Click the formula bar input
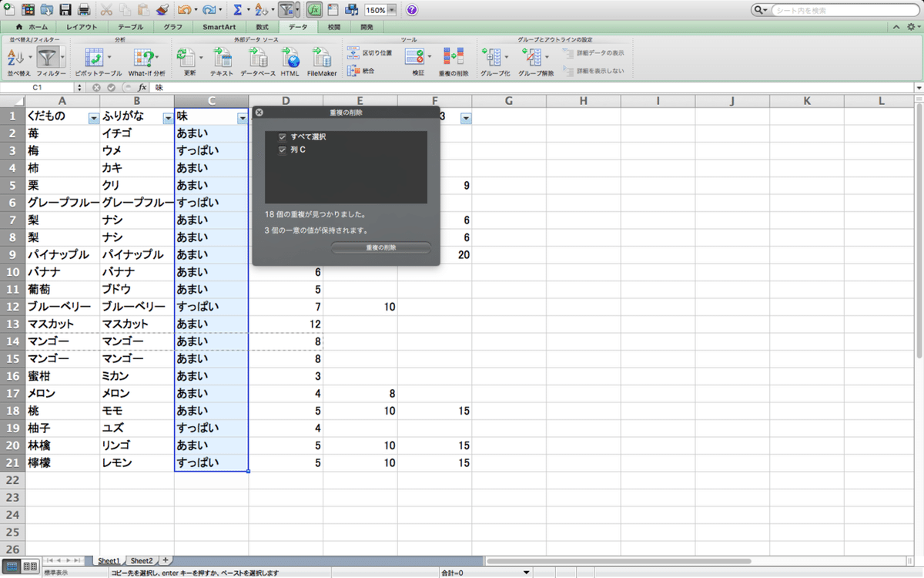The image size is (924, 578). [x=531, y=88]
